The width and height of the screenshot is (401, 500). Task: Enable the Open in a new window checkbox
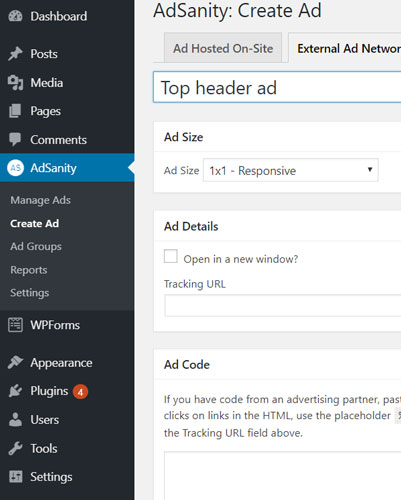point(171,256)
